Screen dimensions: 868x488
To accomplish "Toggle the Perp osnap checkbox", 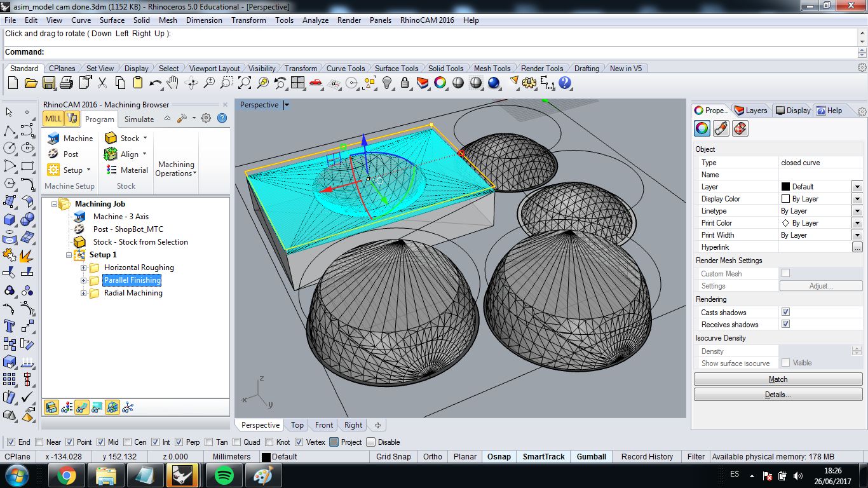I will click(179, 442).
